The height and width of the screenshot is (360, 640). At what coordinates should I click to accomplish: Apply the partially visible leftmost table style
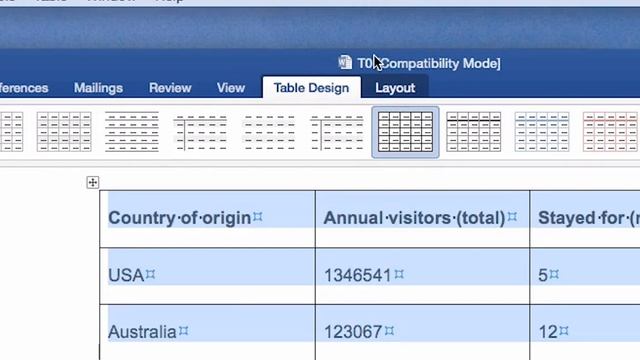11,132
